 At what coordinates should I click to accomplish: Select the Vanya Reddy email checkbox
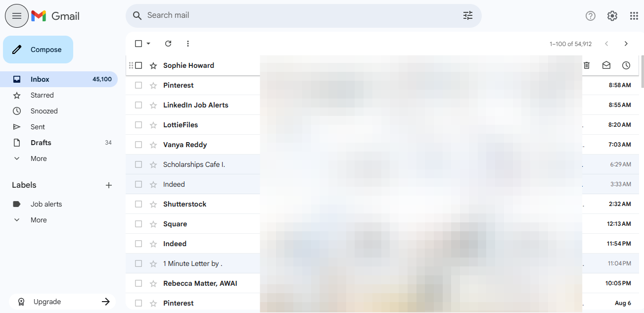(138, 145)
